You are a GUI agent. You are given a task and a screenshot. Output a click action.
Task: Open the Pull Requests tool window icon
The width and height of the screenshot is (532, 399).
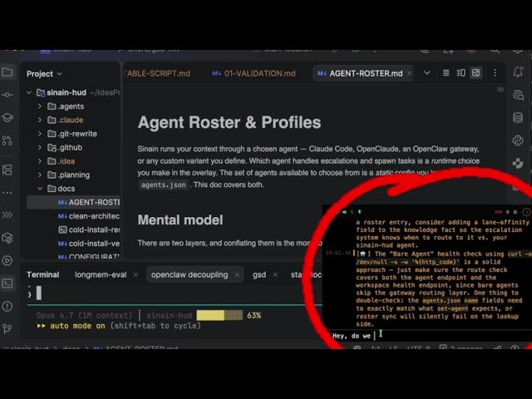tap(7, 140)
